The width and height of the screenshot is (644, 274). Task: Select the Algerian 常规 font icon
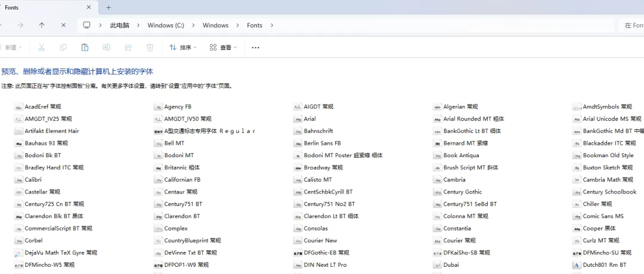438,107
